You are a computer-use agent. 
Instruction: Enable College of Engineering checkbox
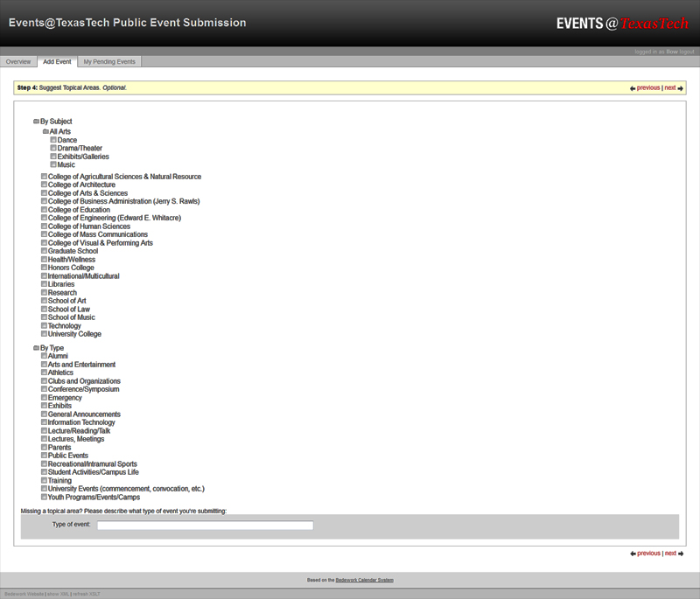pos(45,218)
